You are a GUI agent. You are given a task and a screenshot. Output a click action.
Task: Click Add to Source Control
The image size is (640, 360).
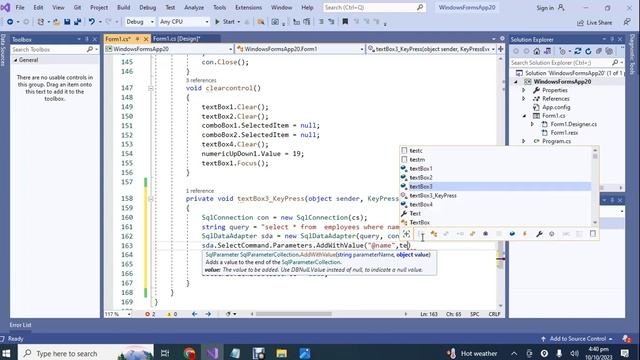click(x=577, y=338)
